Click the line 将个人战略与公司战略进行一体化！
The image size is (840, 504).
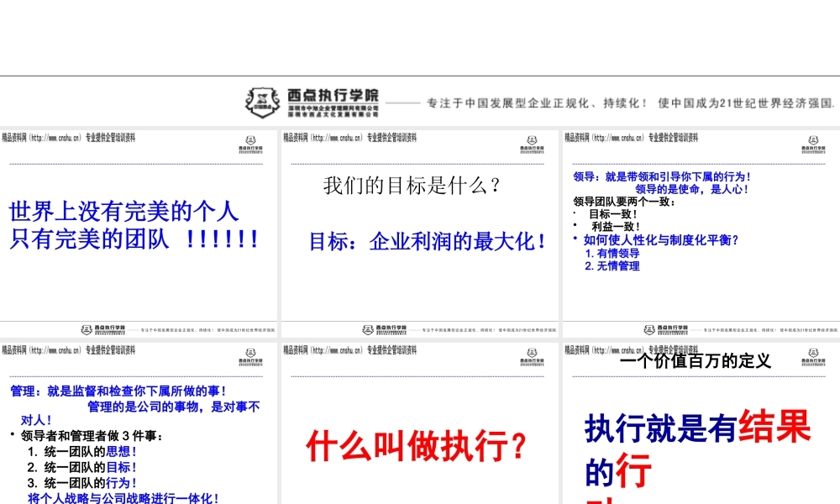point(123,498)
